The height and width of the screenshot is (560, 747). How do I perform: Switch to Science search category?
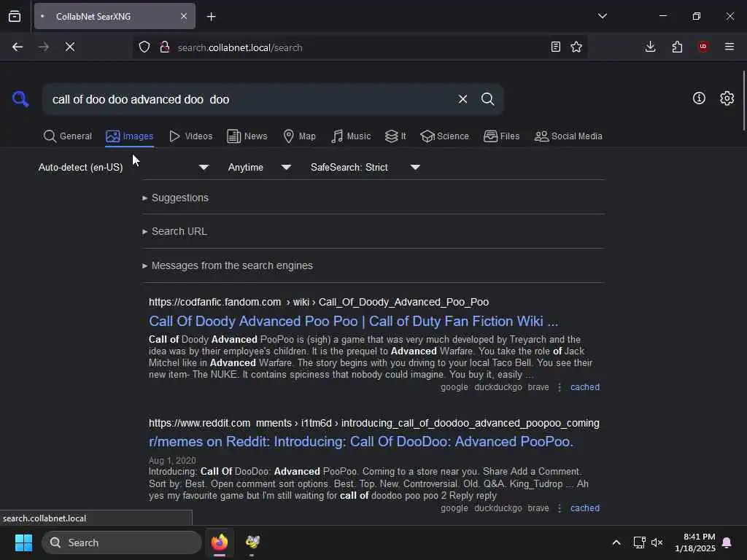click(445, 136)
